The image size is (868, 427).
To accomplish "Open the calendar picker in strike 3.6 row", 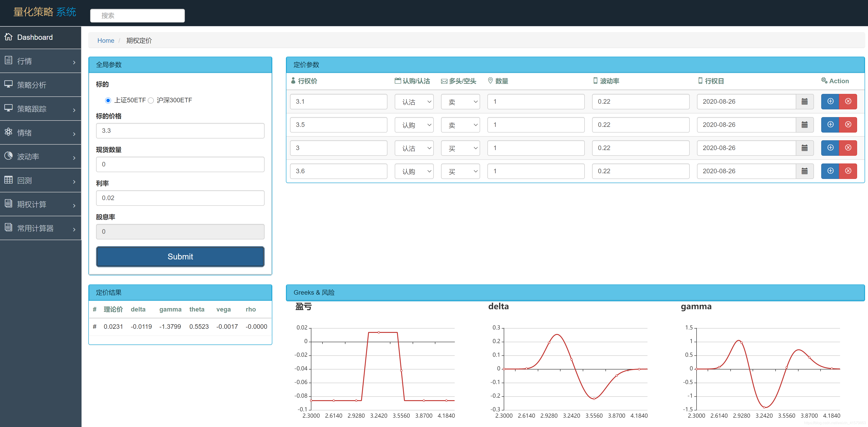I will point(804,171).
